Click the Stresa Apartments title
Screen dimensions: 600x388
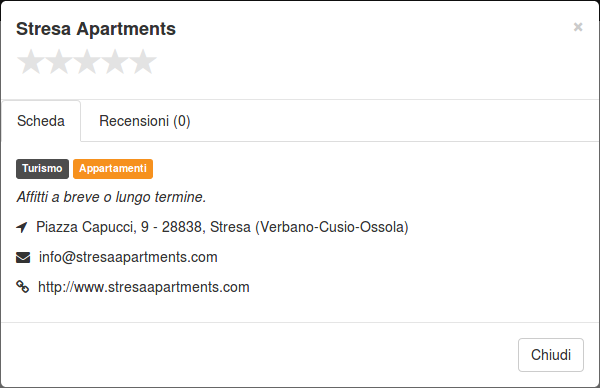tap(96, 29)
